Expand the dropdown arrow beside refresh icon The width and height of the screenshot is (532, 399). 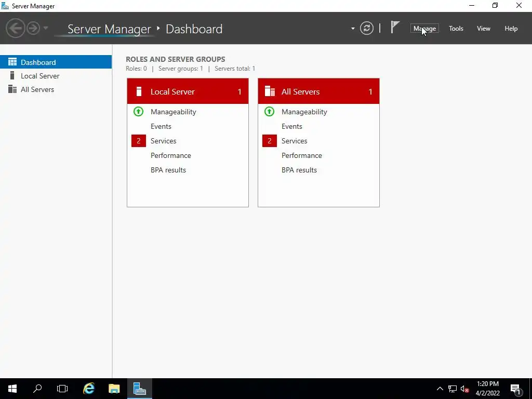(353, 29)
